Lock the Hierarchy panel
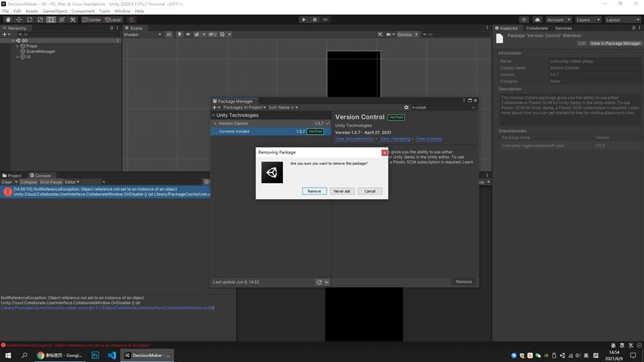This screenshot has width=644, height=362. click(x=111, y=28)
